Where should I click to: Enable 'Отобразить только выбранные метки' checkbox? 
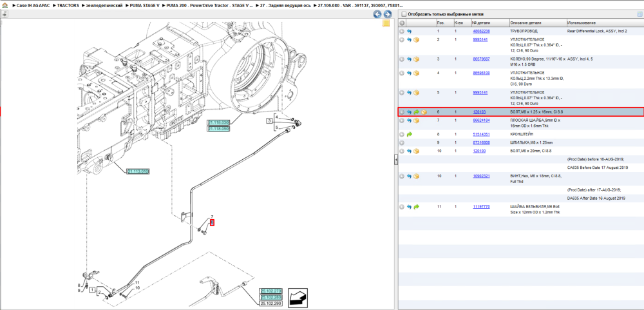[404, 14]
